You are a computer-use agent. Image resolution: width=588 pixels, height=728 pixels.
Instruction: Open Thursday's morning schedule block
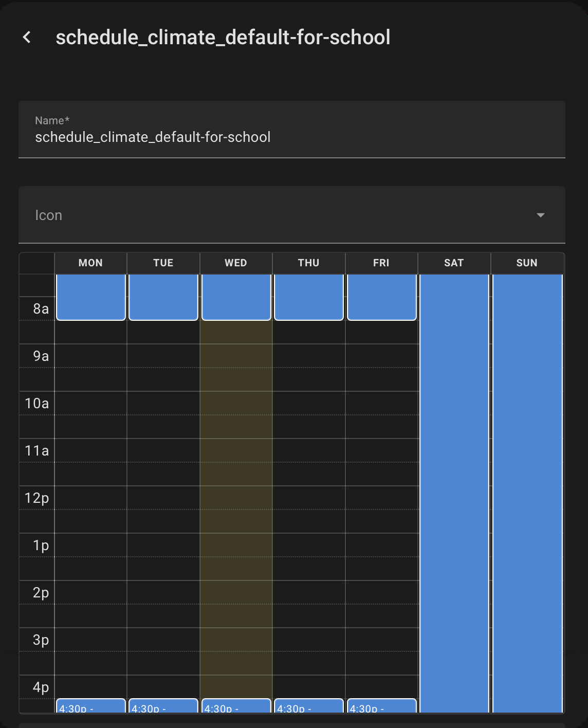[x=309, y=297]
